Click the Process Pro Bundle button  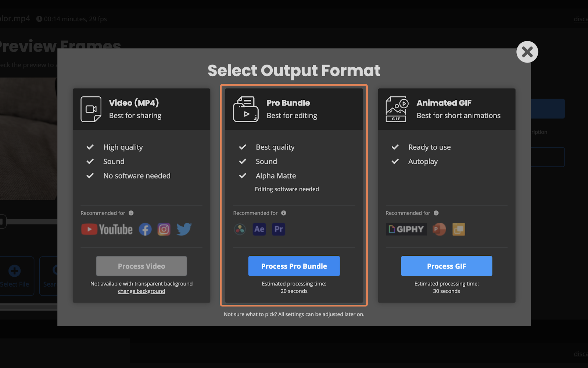(x=294, y=266)
